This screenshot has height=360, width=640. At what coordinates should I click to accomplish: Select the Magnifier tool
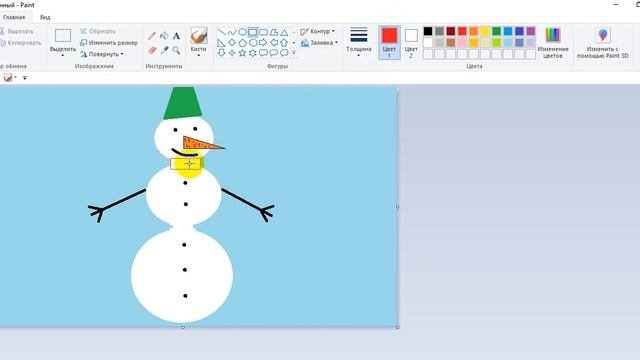pos(176,50)
